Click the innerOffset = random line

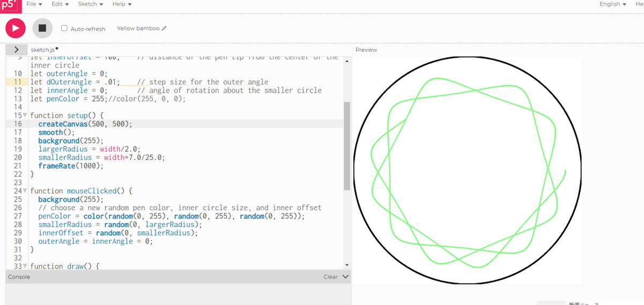[x=118, y=233]
